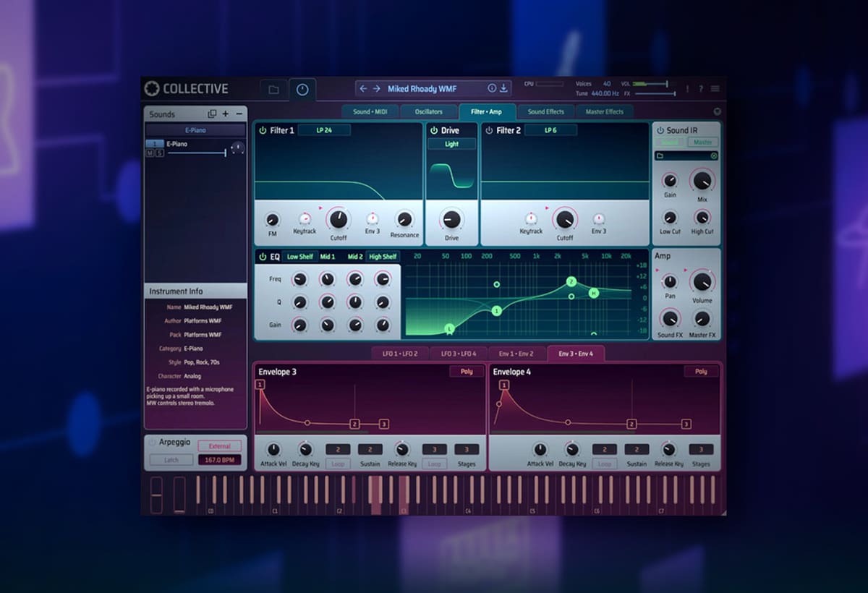
Task: Switch to the LFO 1 • LFO 2 tab
Action: (400, 354)
